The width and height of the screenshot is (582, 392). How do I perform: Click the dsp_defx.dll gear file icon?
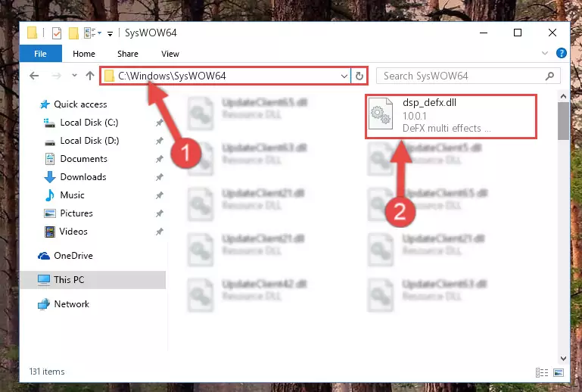point(381,114)
